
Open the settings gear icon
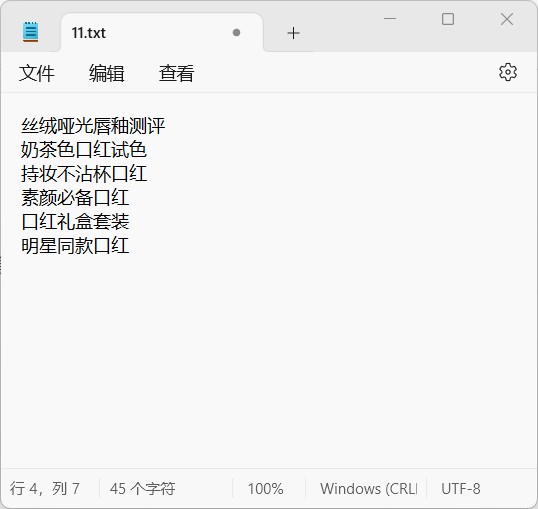pos(507,72)
